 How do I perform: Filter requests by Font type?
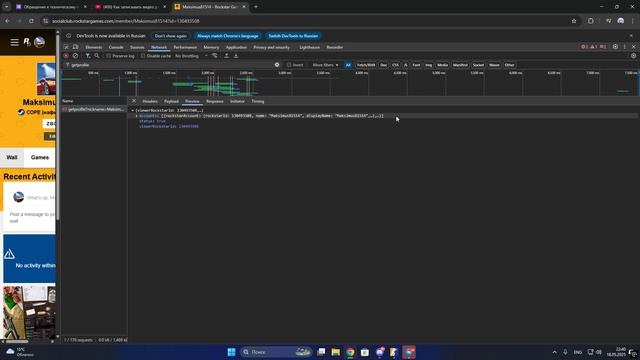(416, 65)
